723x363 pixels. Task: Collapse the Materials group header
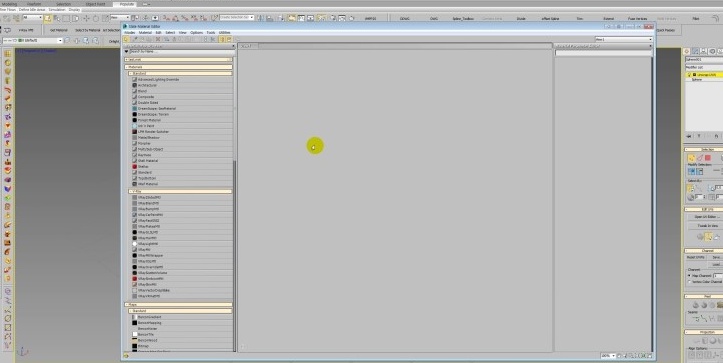tap(178, 67)
